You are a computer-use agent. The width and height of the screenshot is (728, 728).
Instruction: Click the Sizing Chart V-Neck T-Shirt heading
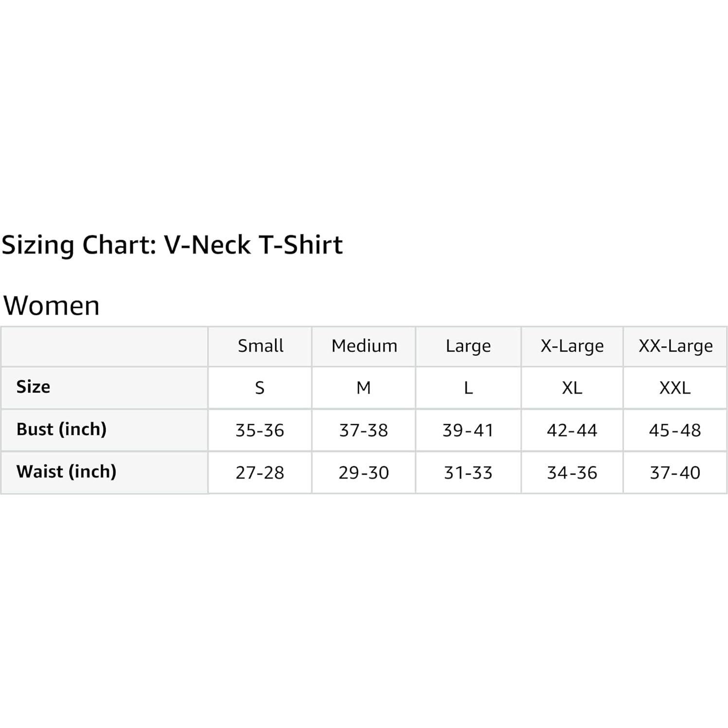(172, 245)
